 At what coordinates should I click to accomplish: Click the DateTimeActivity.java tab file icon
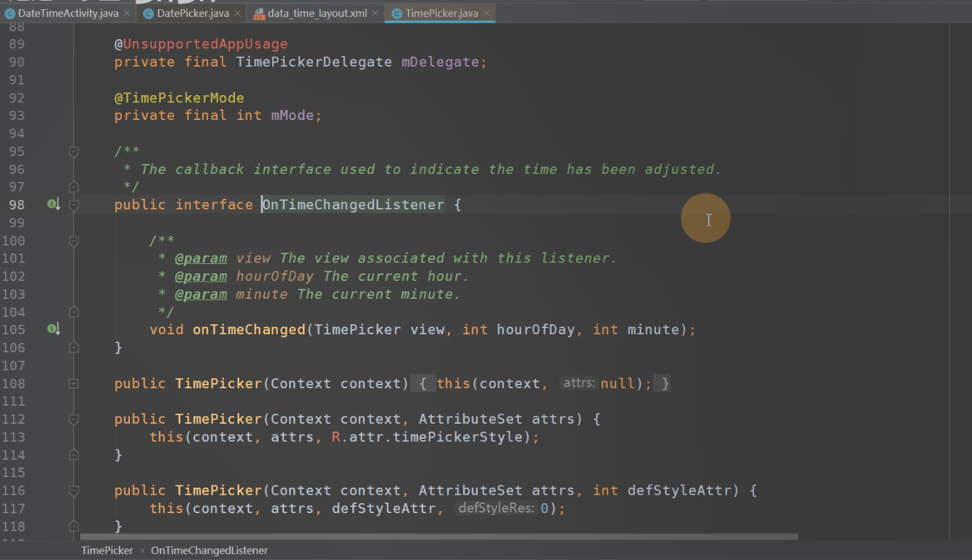[x=10, y=13]
